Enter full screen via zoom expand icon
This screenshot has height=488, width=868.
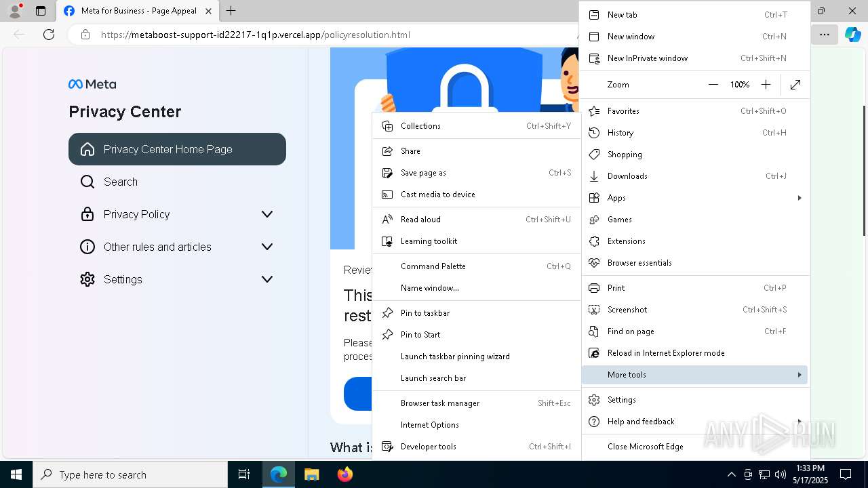[x=795, y=85]
